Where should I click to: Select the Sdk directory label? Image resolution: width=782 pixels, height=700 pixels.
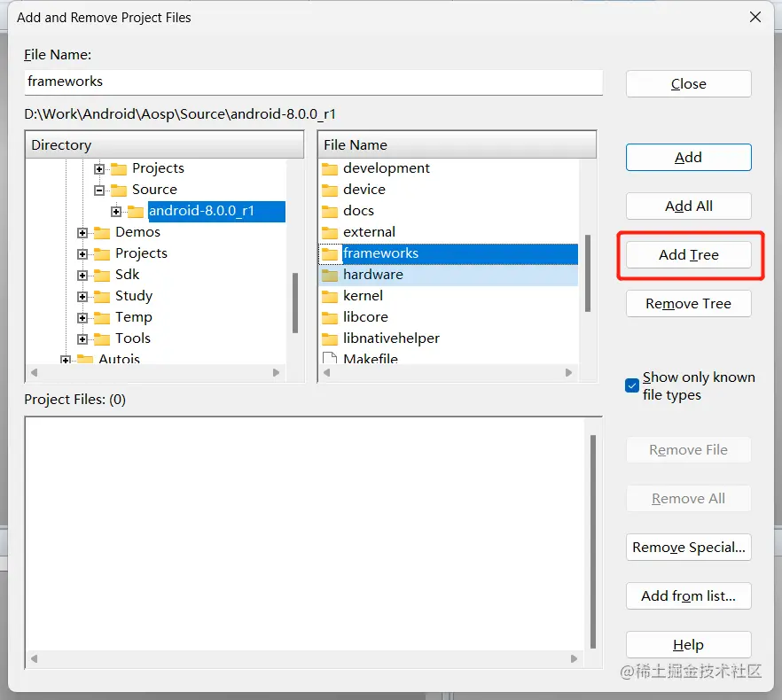click(x=127, y=275)
